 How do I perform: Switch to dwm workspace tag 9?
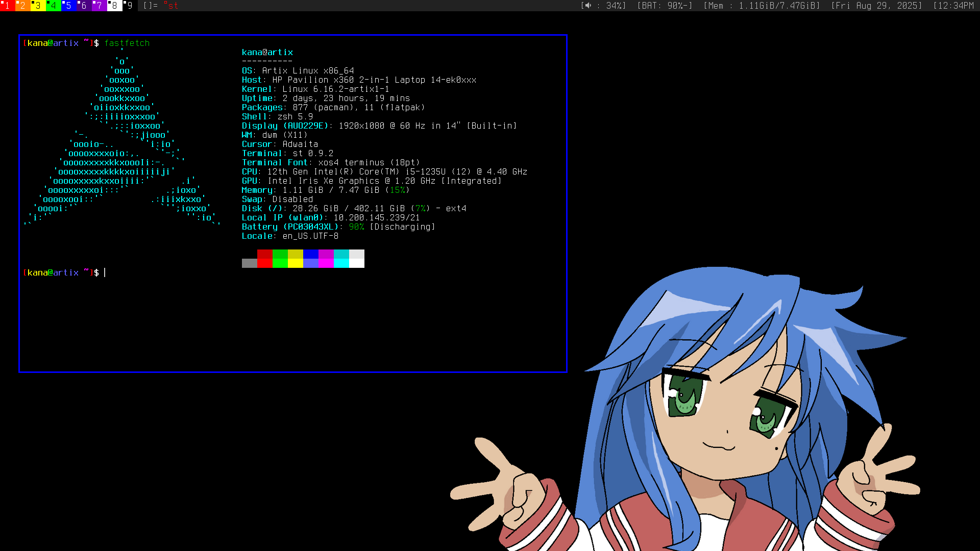(x=130, y=6)
